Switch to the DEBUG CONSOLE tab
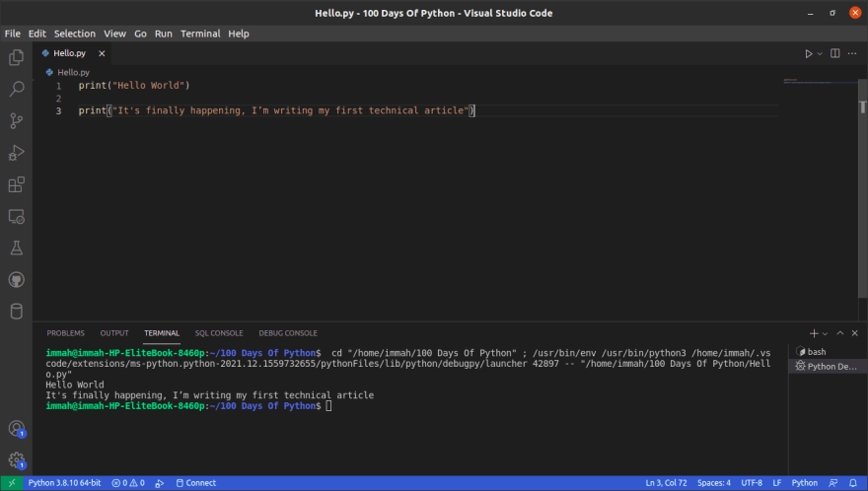Viewport: 868px width, 491px height. pyautogui.click(x=288, y=333)
